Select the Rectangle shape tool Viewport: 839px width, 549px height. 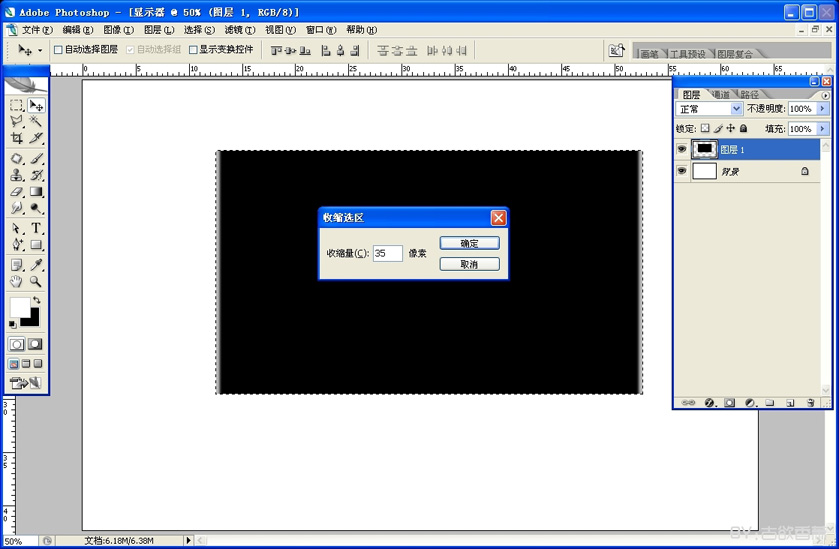click(36, 245)
